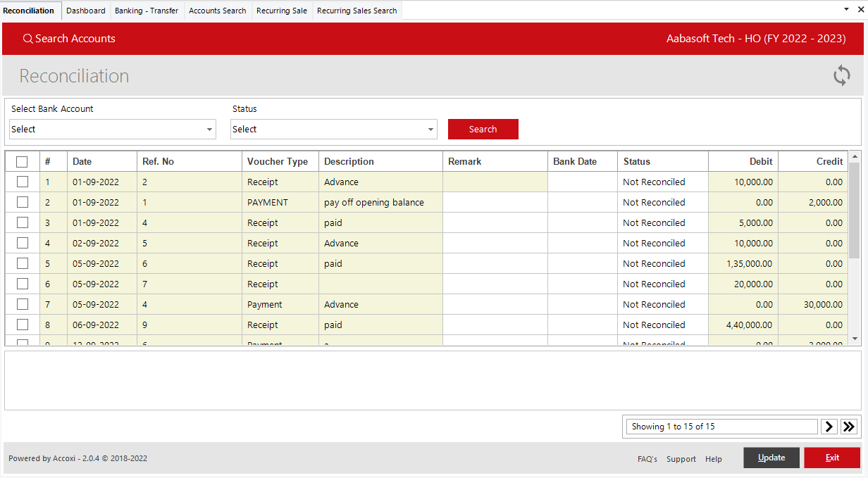This screenshot has width=868, height=478.
Task: Click the Remark column header
Action: click(495, 162)
